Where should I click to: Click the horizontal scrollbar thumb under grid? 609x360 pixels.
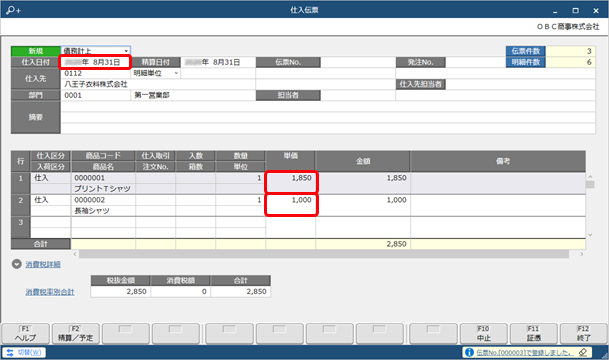(x=324, y=254)
